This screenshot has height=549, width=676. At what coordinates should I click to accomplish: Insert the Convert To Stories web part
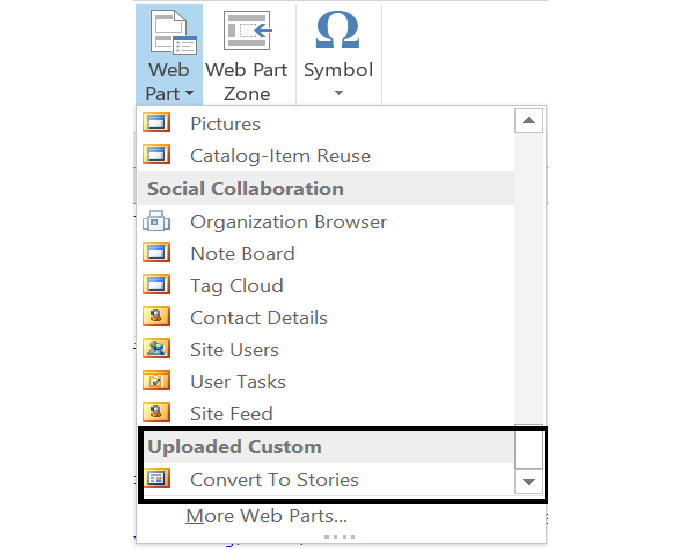(x=325, y=479)
